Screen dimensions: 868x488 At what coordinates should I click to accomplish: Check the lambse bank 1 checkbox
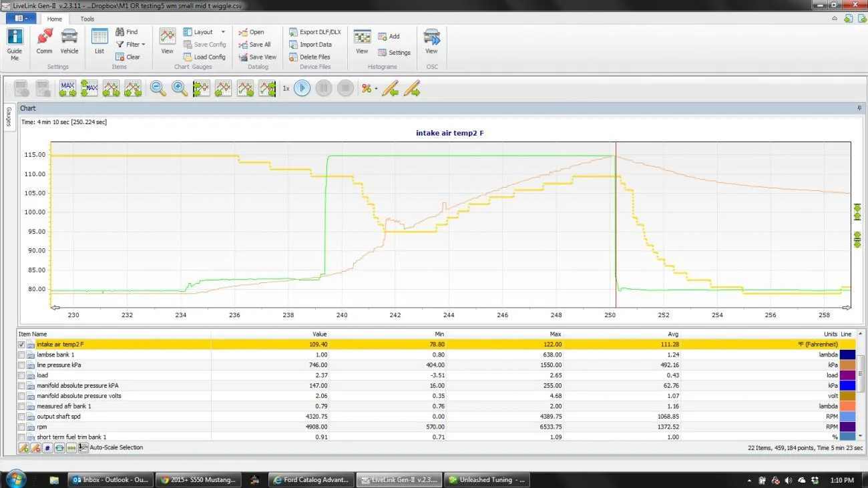[21, 354]
